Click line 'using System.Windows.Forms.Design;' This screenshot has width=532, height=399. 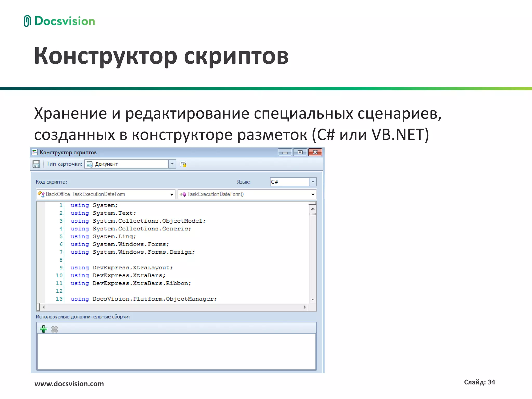click(x=132, y=252)
